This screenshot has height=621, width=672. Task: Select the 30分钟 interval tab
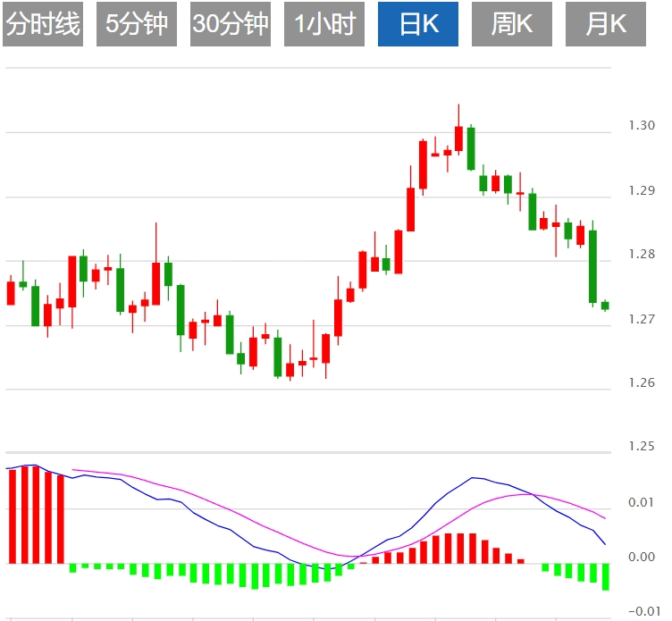pos(231,24)
